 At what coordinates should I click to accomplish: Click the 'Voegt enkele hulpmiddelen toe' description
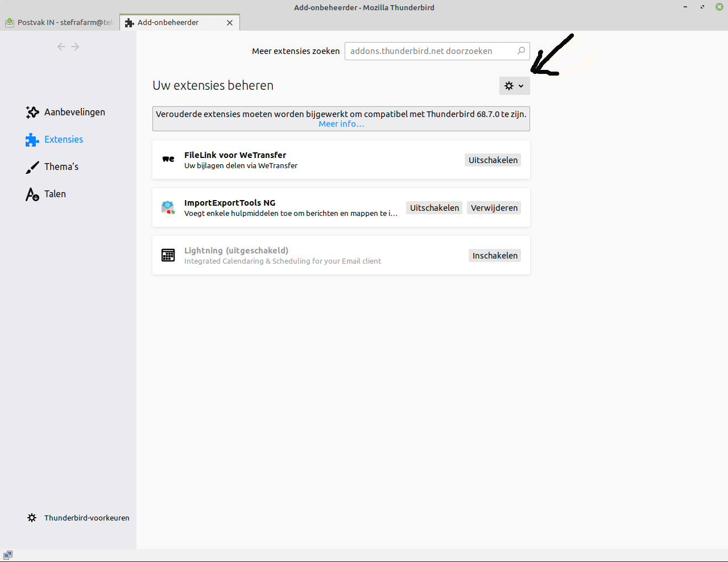point(291,214)
